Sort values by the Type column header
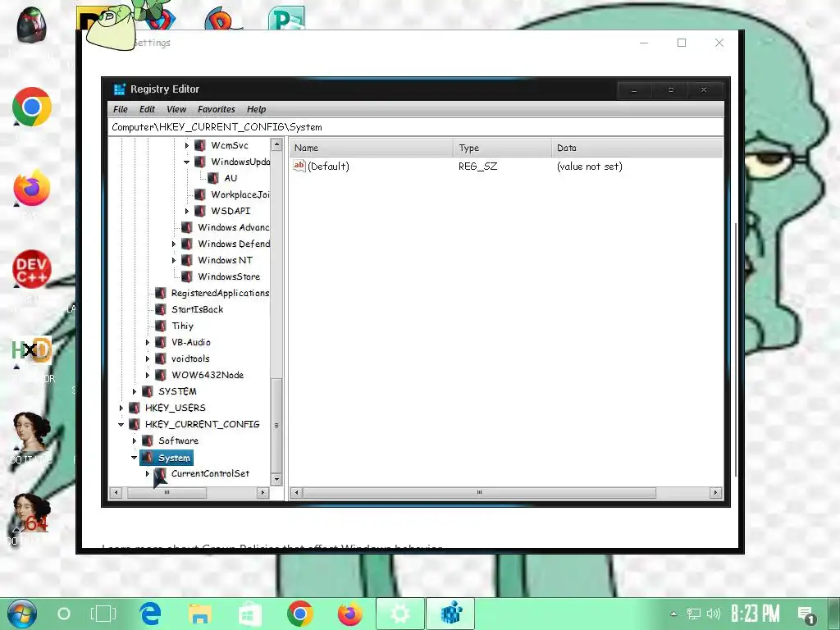The width and height of the screenshot is (840, 630). coord(502,148)
